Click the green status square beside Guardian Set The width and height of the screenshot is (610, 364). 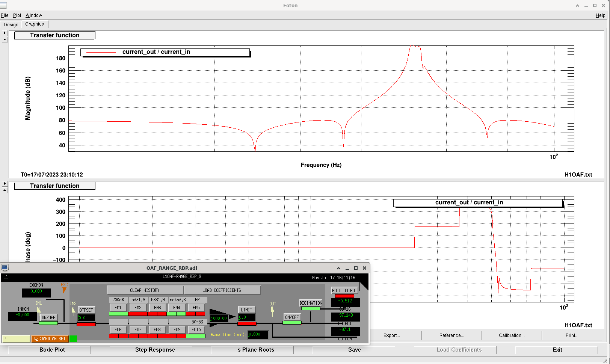tap(73, 339)
